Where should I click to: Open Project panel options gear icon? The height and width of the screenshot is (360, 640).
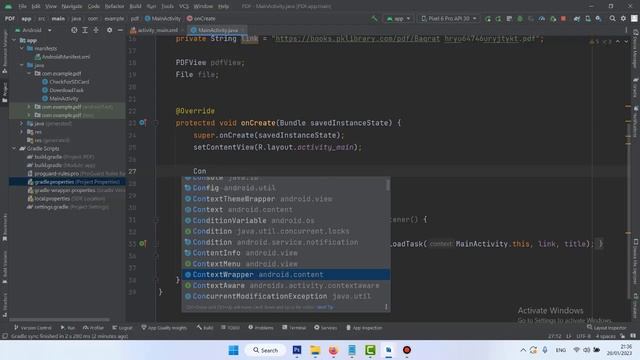coord(109,30)
